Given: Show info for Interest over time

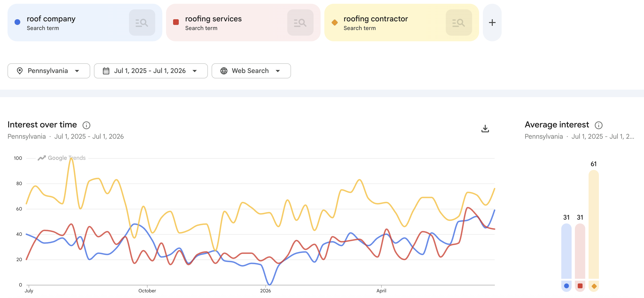Looking at the screenshot, I should tap(86, 125).
